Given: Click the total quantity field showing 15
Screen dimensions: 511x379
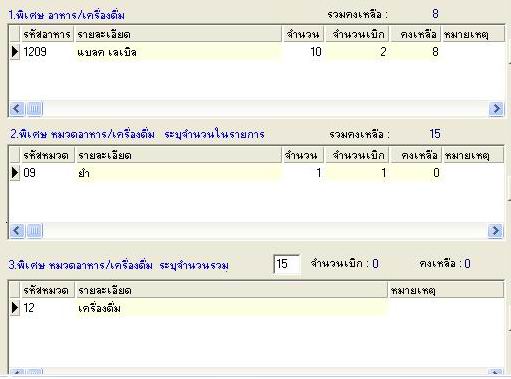Looking at the screenshot, I should coord(287,264).
